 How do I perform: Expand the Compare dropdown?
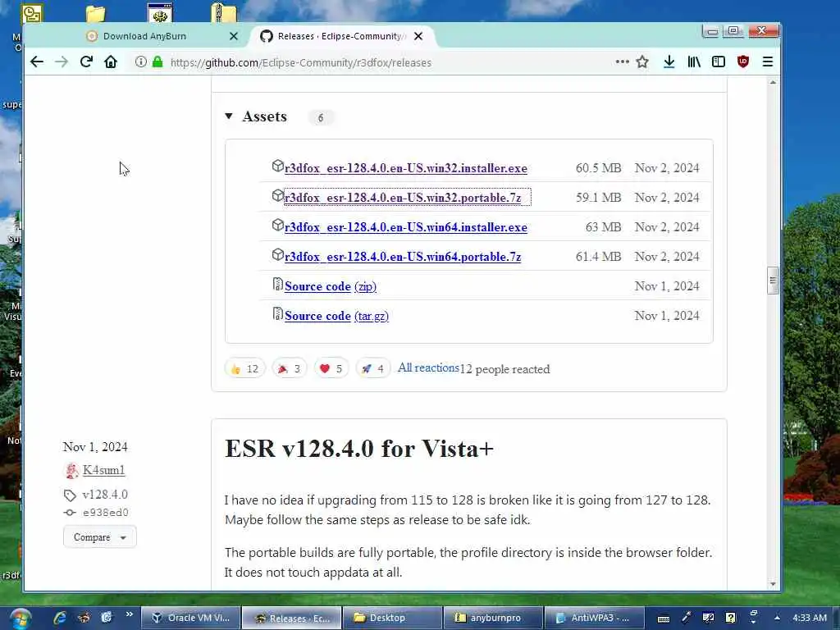tap(99, 536)
